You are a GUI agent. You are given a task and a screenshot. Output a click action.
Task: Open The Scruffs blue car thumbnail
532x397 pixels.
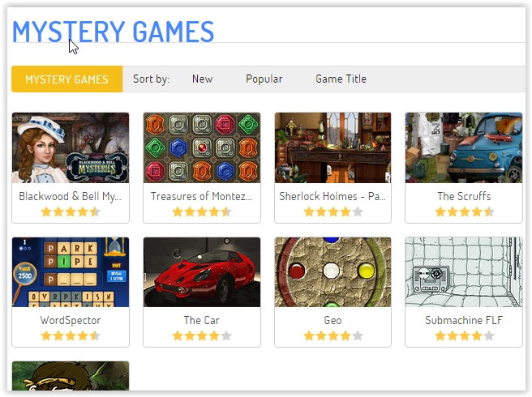click(464, 147)
